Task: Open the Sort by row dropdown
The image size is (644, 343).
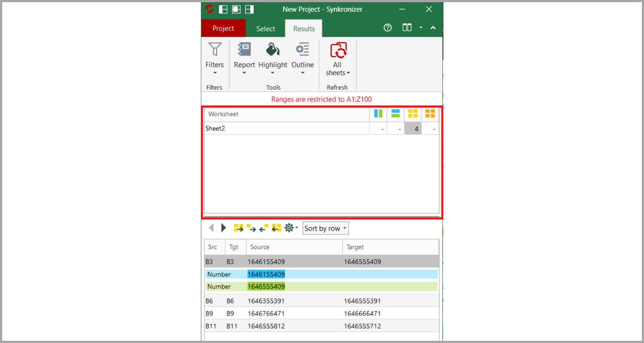Action: (x=325, y=228)
